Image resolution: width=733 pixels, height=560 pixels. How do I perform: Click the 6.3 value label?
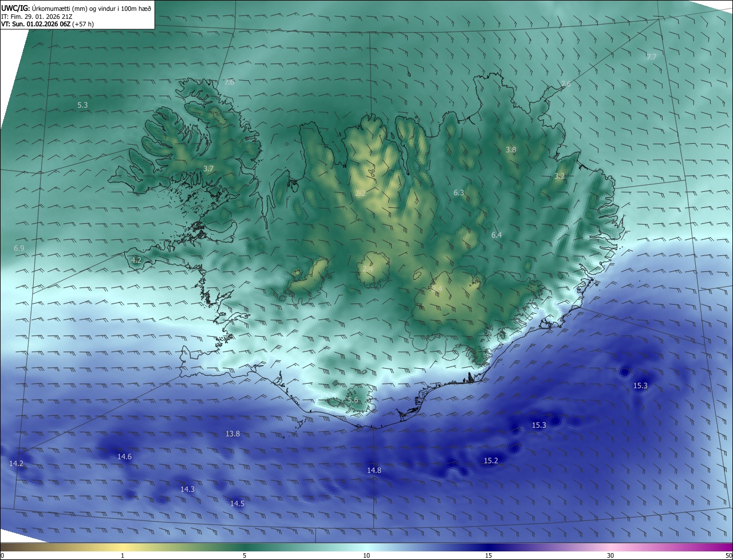[459, 193]
